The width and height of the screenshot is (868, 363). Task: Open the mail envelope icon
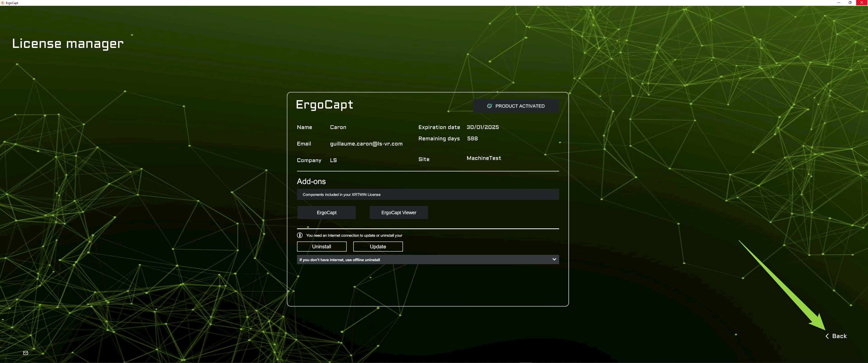tap(25, 353)
